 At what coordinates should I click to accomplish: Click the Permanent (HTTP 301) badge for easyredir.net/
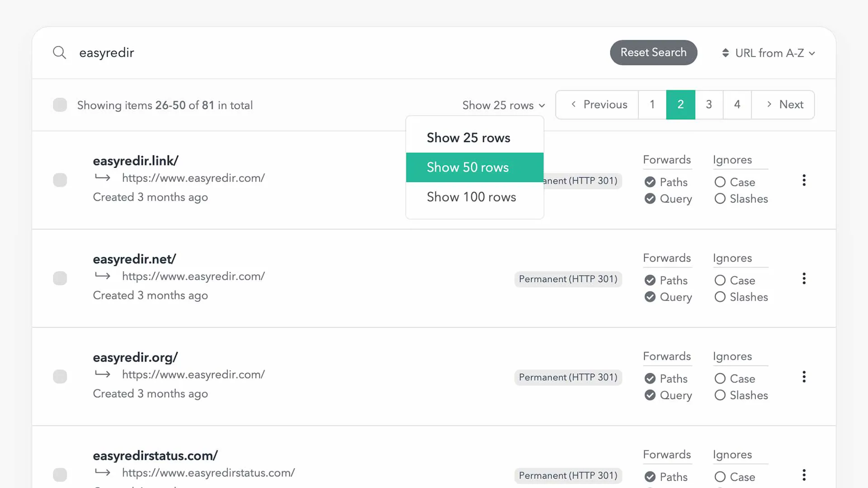click(568, 279)
